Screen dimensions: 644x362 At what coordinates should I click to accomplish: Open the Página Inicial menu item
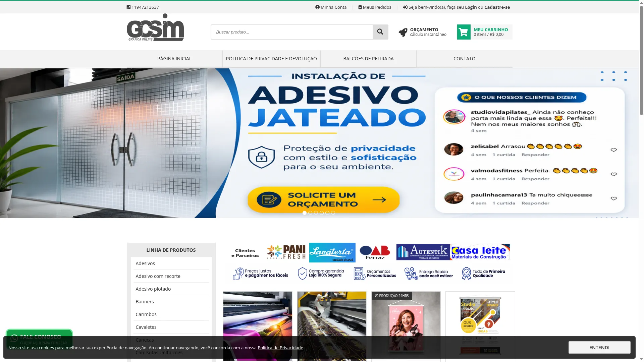(x=174, y=59)
